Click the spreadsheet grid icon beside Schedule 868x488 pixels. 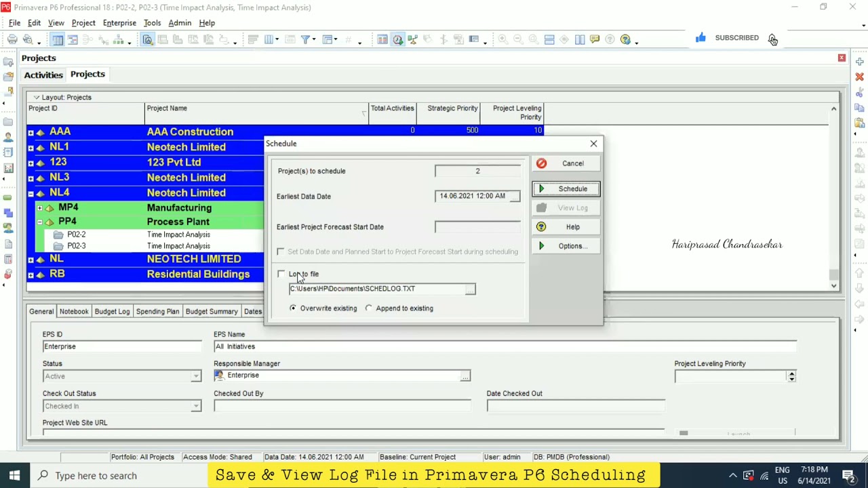382,40
